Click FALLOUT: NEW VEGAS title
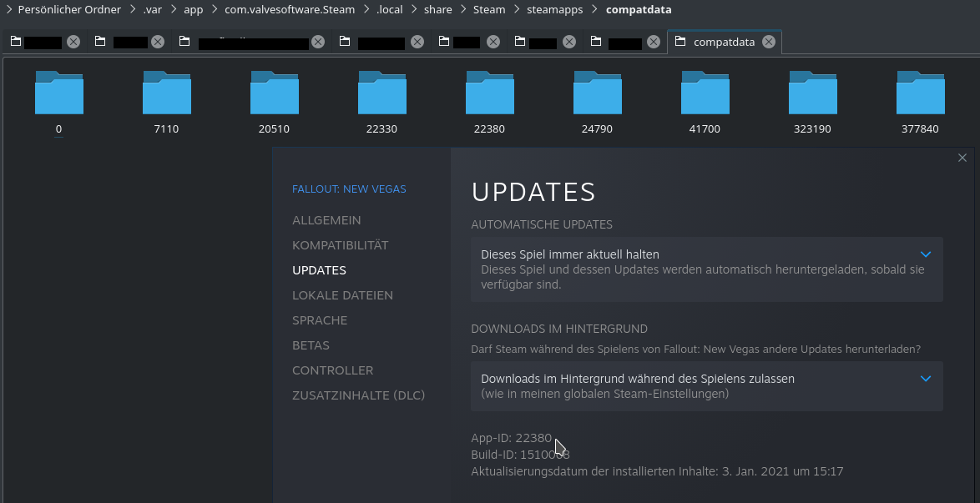 coord(349,189)
